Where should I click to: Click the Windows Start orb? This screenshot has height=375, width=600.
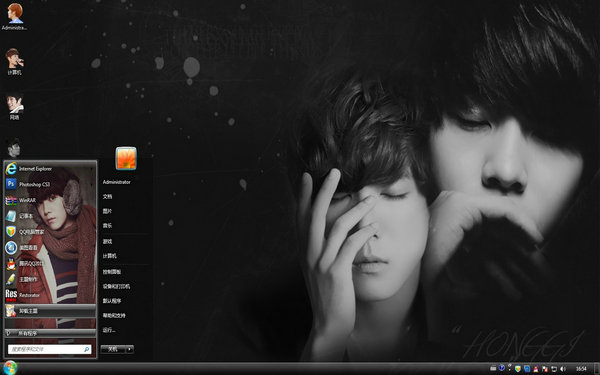click(10, 368)
